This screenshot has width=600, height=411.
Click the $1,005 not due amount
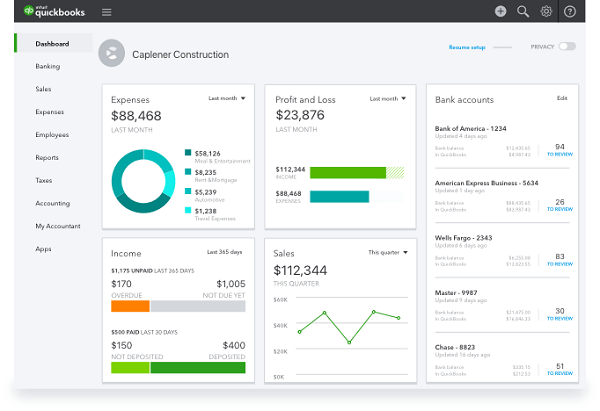click(x=231, y=284)
